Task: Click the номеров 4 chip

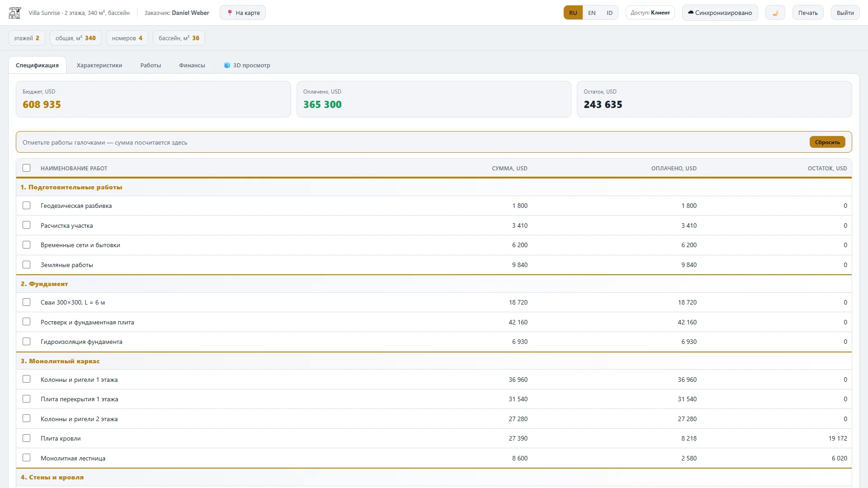Action: (127, 38)
